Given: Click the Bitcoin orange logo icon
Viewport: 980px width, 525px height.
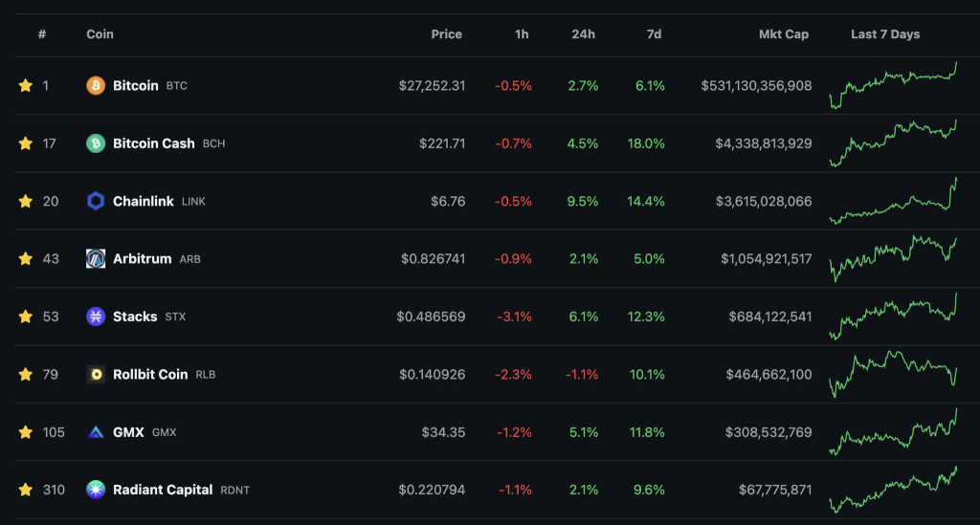Looking at the screenshot, I should (96, 85).
